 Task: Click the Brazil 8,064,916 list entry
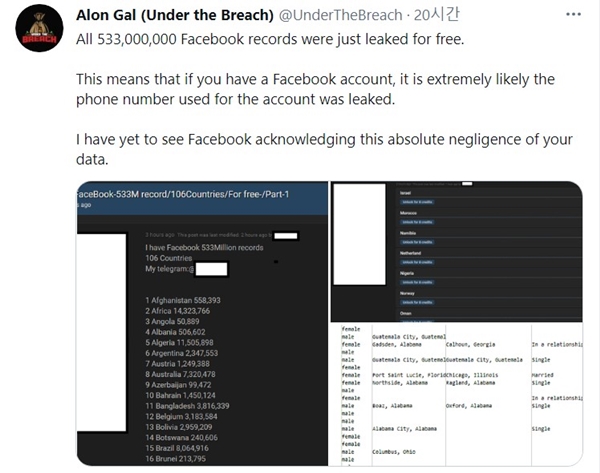[x=177, y=448]
